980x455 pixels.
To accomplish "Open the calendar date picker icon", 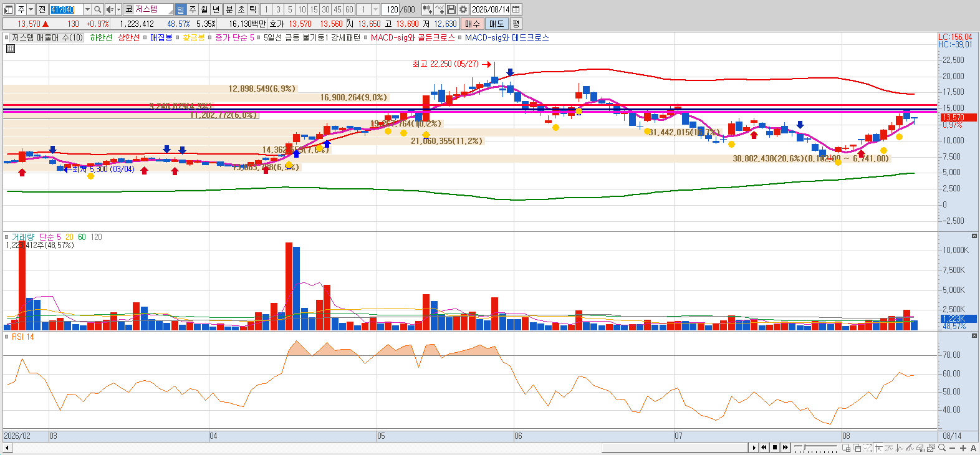I will 516,9.
